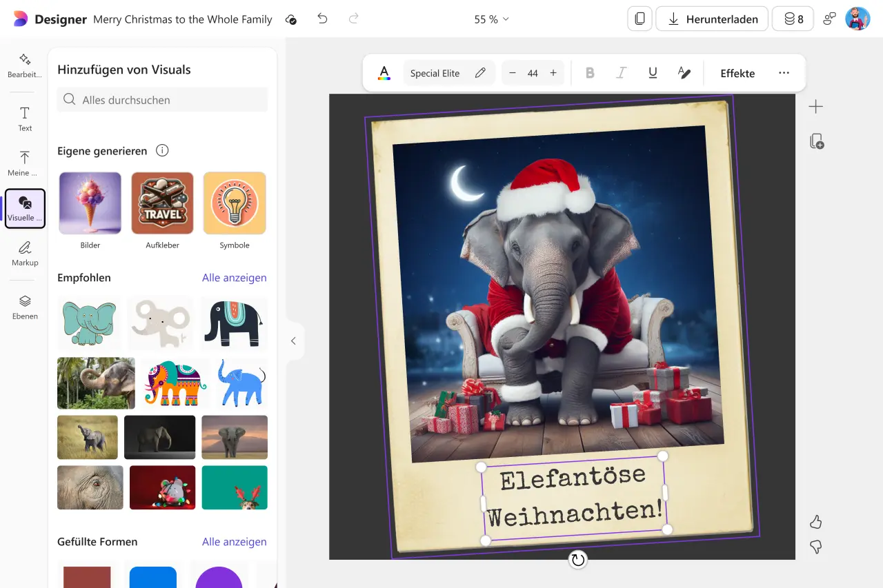Click the Herunterladen download button
Screen dimensions: 883x588
click(711, 19)
